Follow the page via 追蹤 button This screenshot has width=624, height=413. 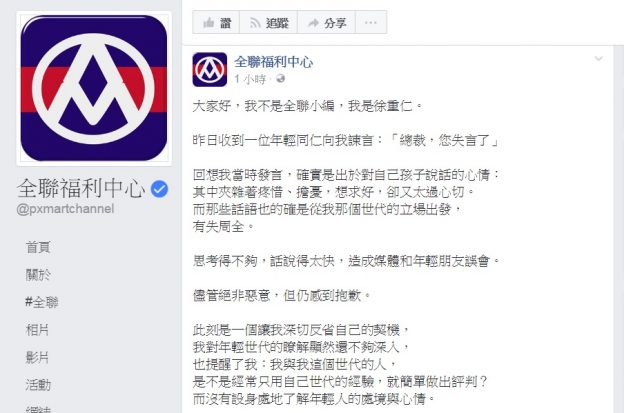coord(268,23)
